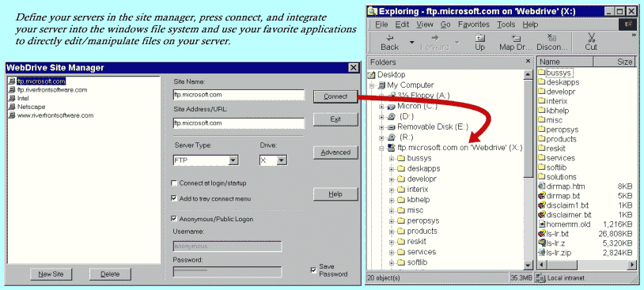Expand the deskapps folder in tree
This screenshot has width=644, height=290.
[392, 168]
